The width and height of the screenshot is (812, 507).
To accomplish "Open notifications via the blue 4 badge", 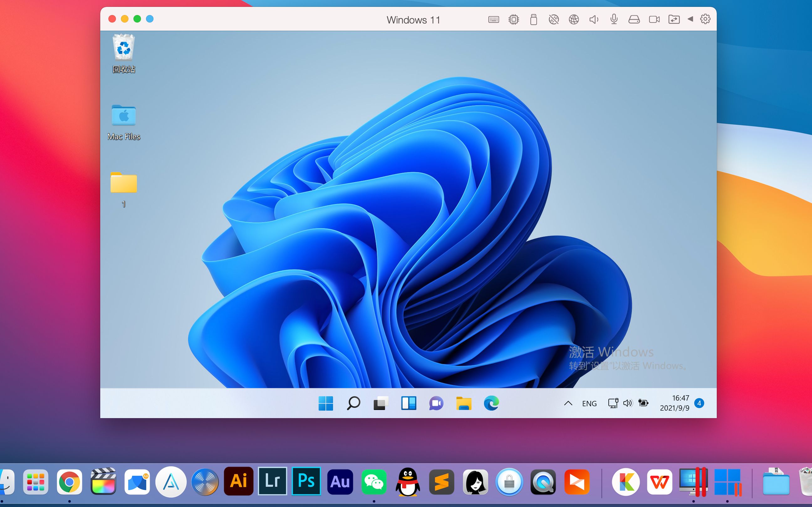I will (700, 403).
